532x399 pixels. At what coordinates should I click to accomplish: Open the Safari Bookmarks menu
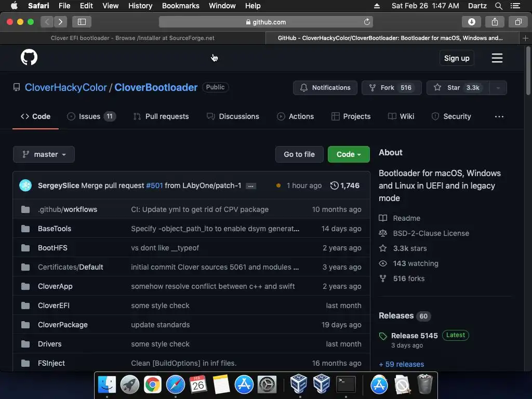point(180,6)
